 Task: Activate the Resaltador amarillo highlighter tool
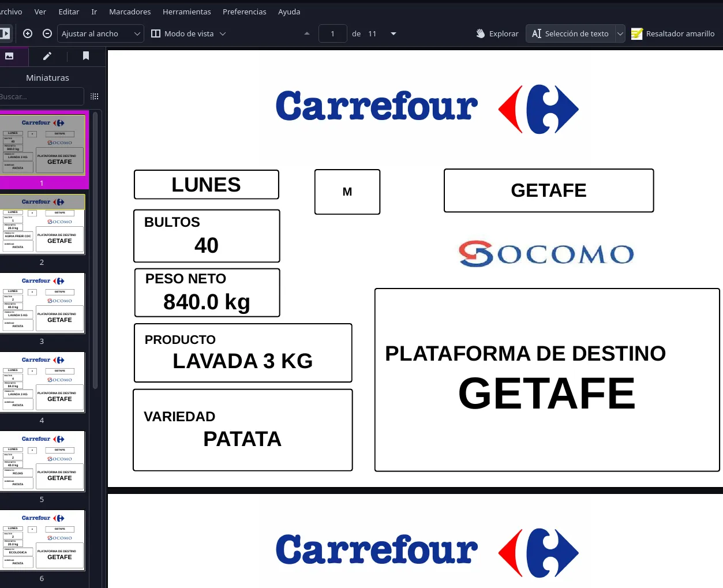tap(673, 33)
